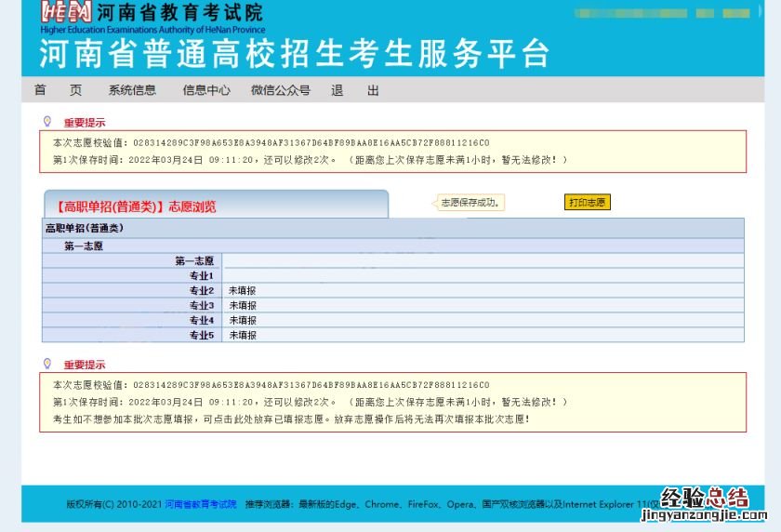
Task: Go to 信息中心 in navigation bar
Action: point(206,90)
